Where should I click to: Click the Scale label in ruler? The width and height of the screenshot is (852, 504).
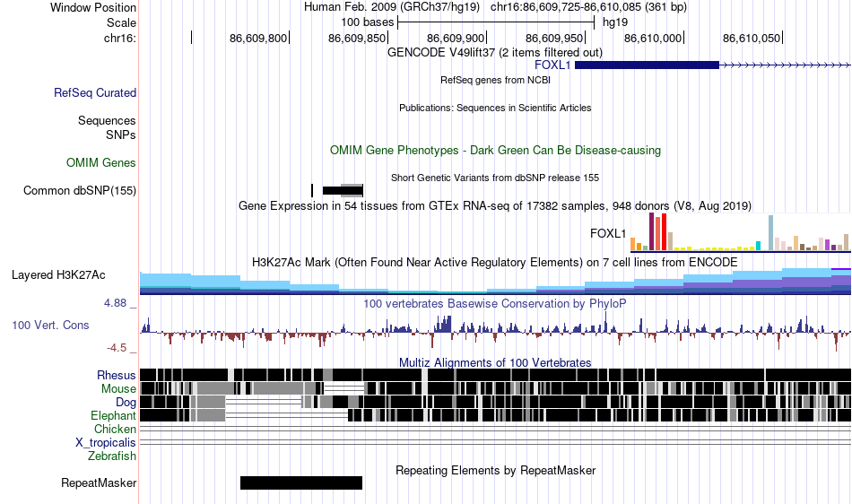click(x=121, y=22)
